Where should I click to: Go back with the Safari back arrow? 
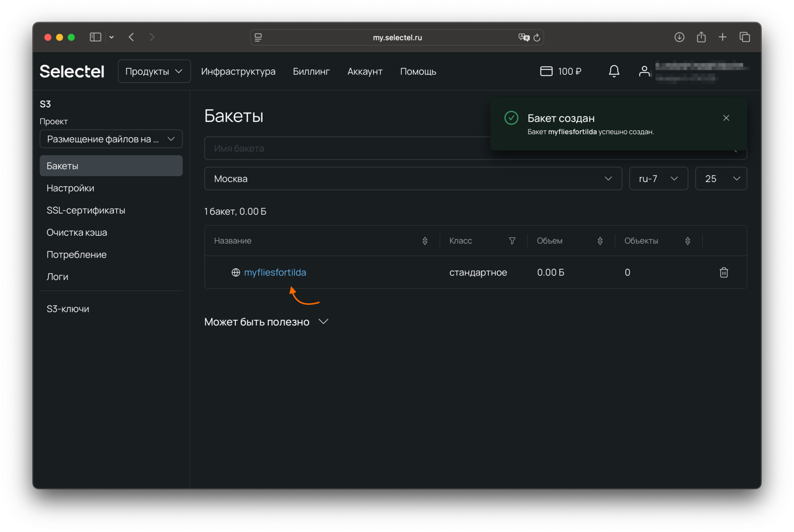pyautogui.click(x=131, y=37)
